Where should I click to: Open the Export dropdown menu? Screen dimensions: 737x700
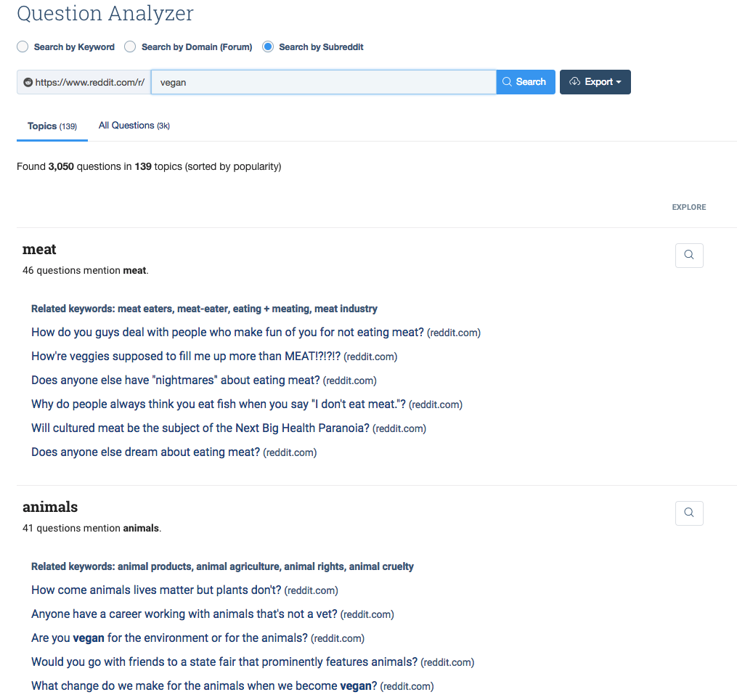595,82
